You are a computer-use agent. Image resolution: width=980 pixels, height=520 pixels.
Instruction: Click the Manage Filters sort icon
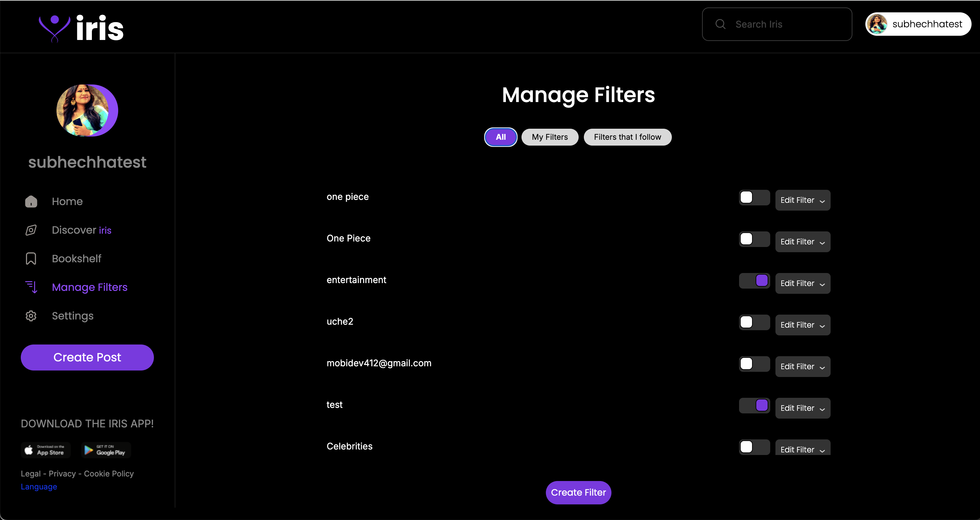tap(31, 287)
